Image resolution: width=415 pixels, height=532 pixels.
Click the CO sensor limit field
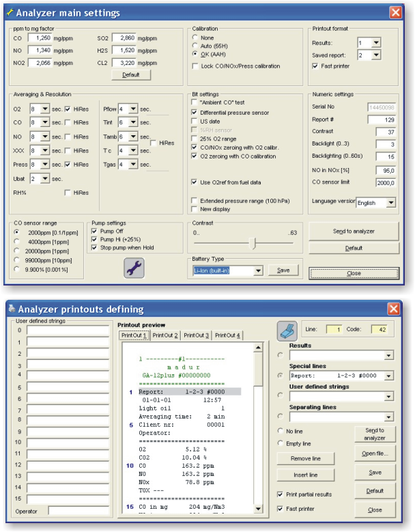coord(386,182)
